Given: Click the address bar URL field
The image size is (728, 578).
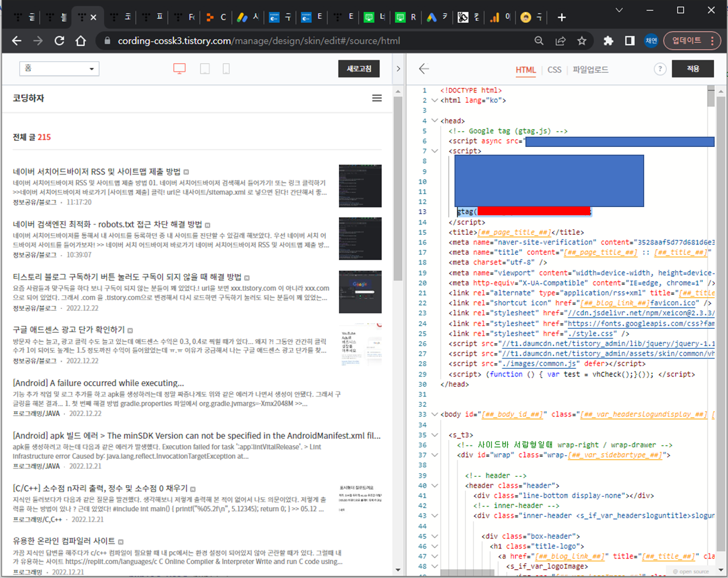Looking at the screenshot, I should 259,41.
